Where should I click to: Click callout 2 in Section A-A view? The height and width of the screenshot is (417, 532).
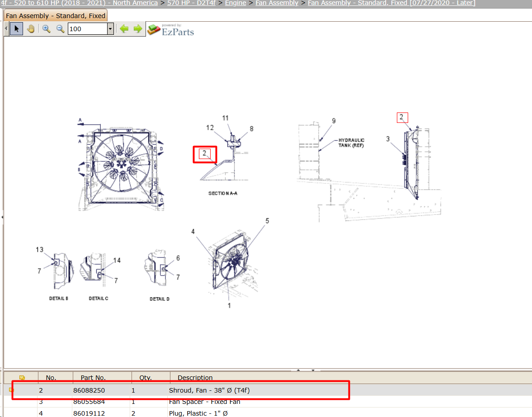(205, 154)
